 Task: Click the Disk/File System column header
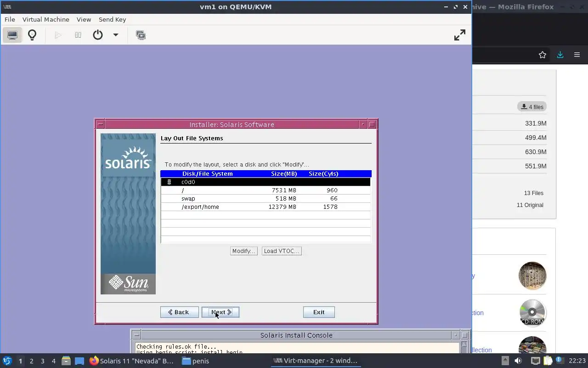point(208,173)
